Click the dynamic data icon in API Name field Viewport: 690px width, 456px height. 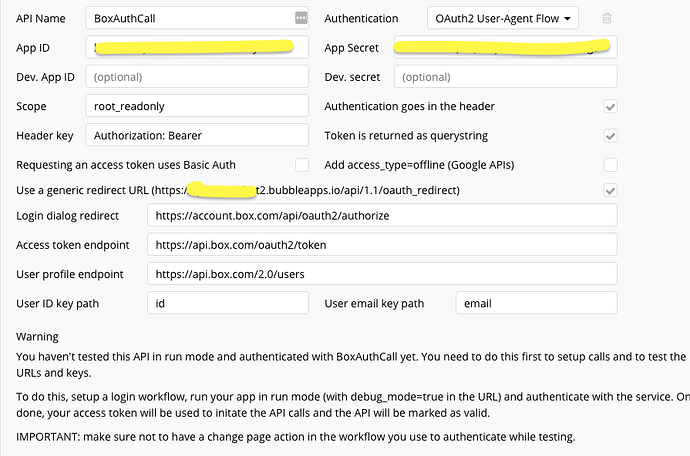click(x=301, y=18)
